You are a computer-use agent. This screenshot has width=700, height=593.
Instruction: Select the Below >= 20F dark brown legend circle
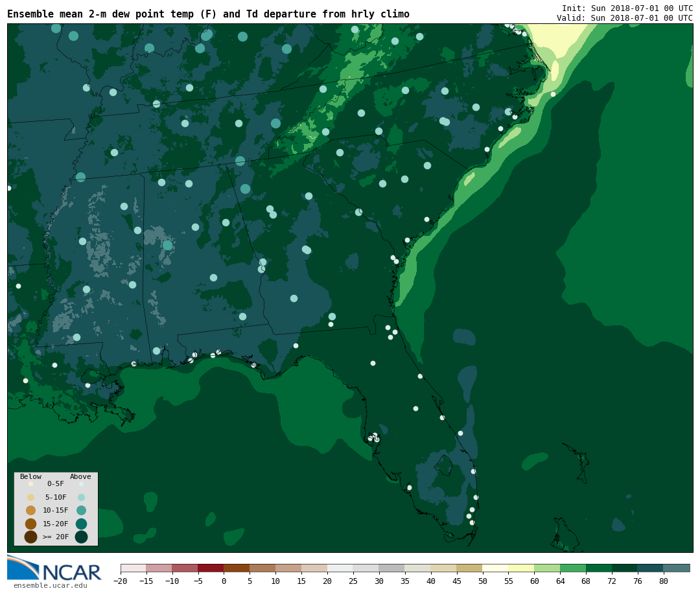pos(31,537)
